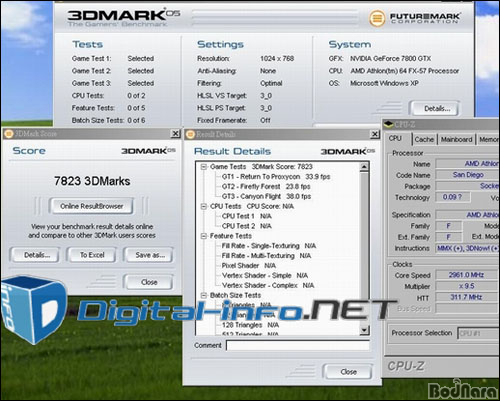Select CPU Test 1 row
The height and width of the screenshot is (401, 500).
pos(247,216)
